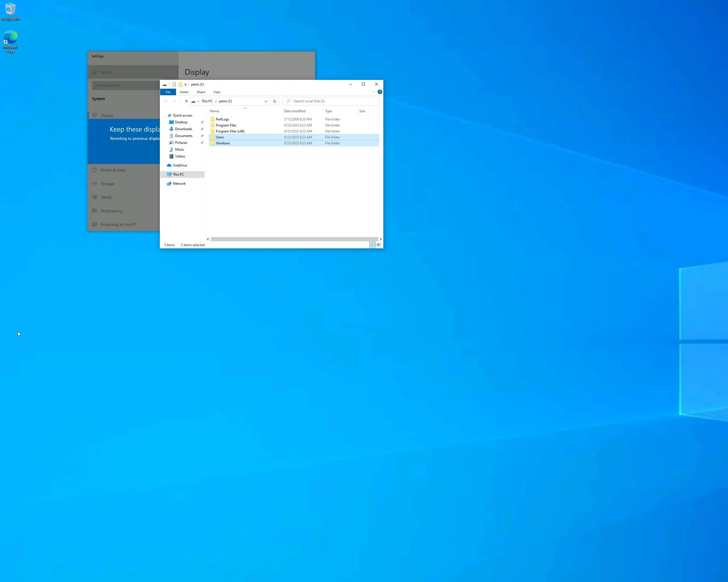Image resolution: width=728 pixels, height=582 pixels.
Task: Click the horizontal scrollbar right arrow
Action: [380, 239]
